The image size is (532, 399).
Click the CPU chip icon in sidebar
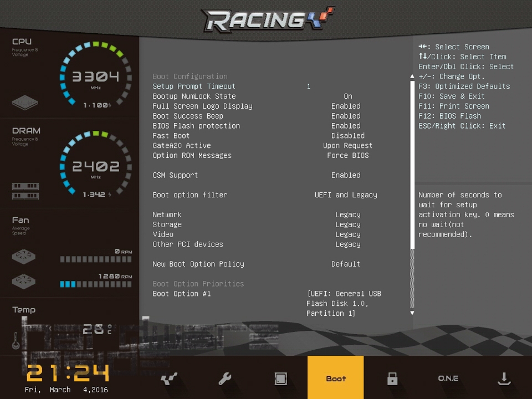25,103
